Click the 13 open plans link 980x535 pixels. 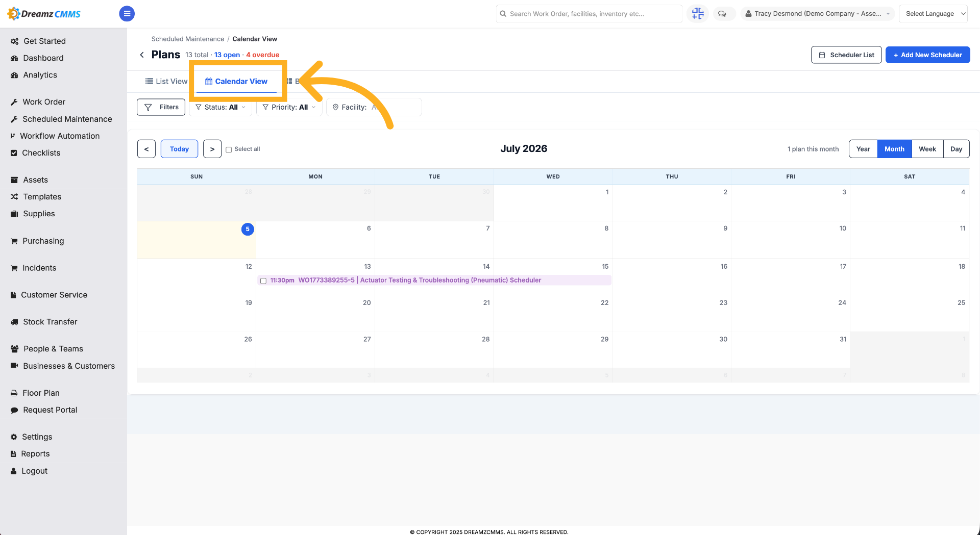point(227,55)
